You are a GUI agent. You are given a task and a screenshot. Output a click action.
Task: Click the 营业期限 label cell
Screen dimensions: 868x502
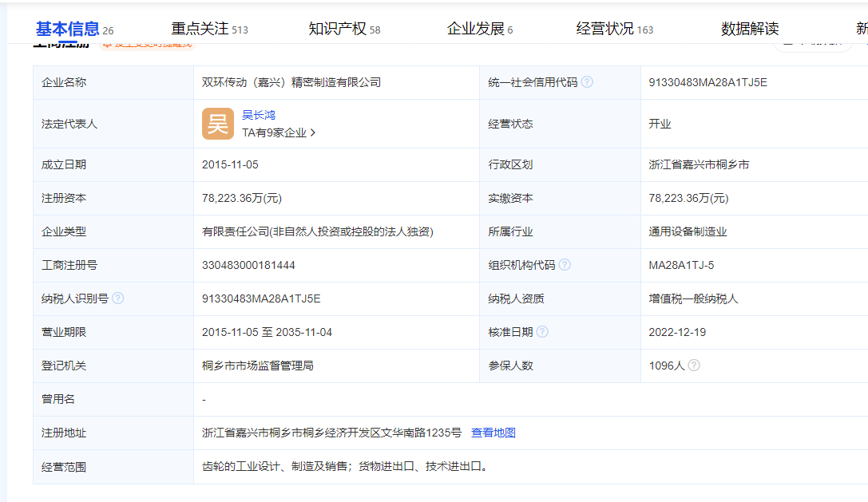click(x=113, y=332)
